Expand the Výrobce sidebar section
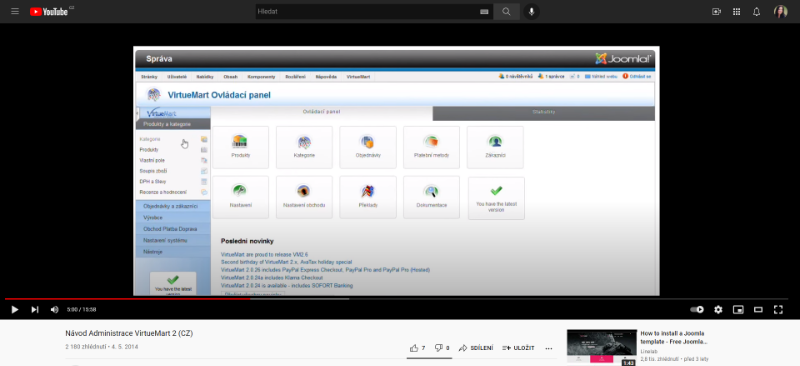The image size is (800, 366). click(x=173, y=218)
